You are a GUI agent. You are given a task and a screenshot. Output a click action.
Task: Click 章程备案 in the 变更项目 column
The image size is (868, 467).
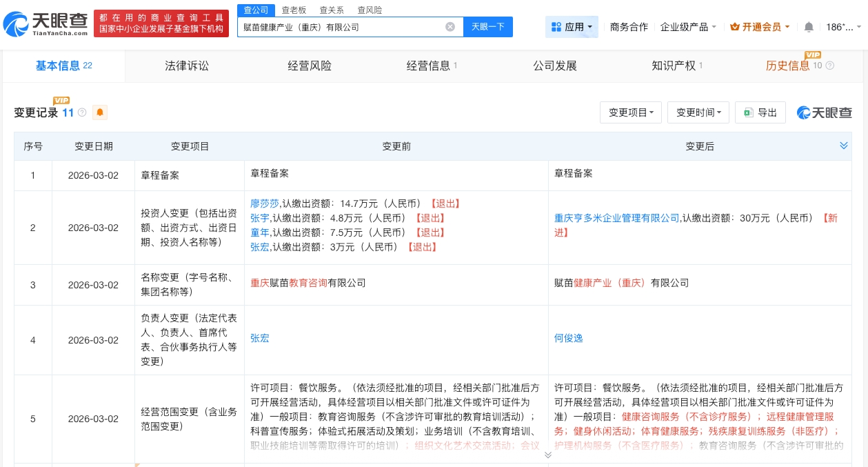click(x=160, y=175)
